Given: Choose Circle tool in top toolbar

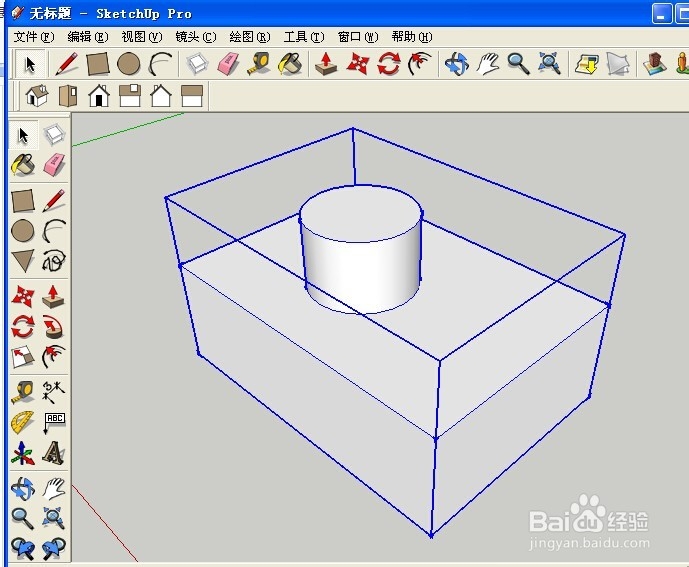Looking at the screenshot, I should tap(129, 64).
